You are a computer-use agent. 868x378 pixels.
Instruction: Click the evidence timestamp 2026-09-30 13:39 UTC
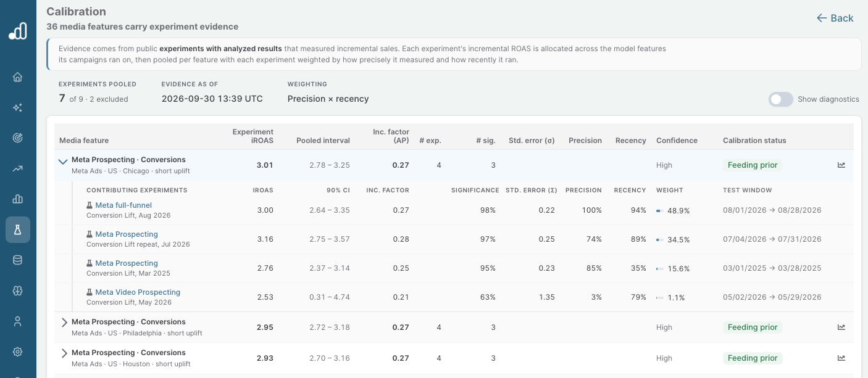[212, 99]
